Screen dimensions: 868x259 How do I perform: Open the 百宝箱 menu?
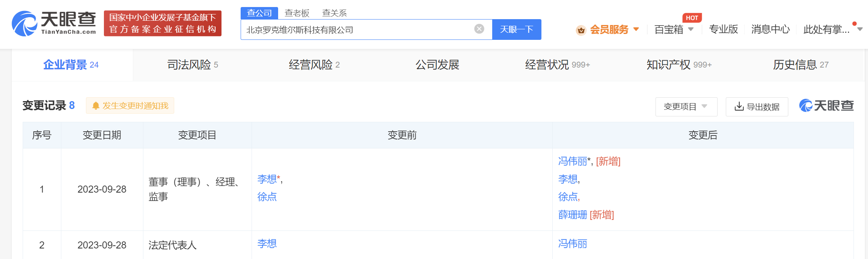tap(669, 30)
